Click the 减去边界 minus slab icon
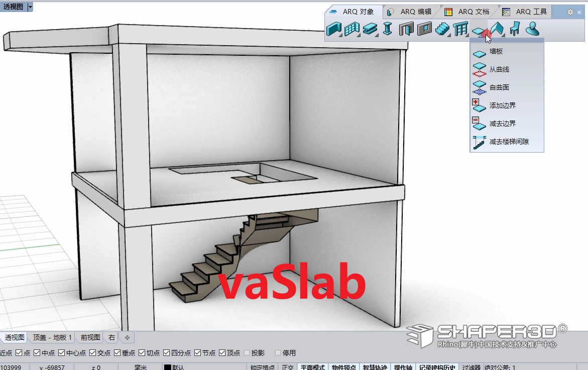Image resolution: width=588 pixels, height=370 pixels. [479, 124]
